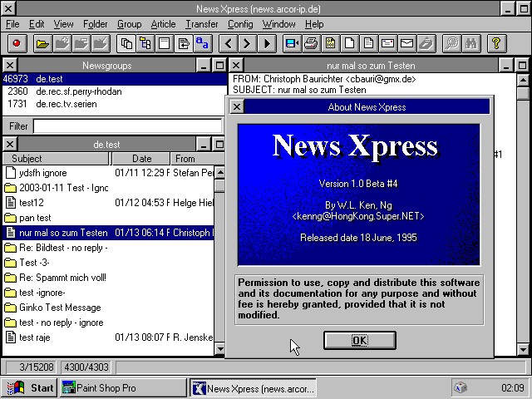The height and width of the screenshot is (399, 532).
Task: Select de.test in the Newsgroups list
Action: pos(115,79)
